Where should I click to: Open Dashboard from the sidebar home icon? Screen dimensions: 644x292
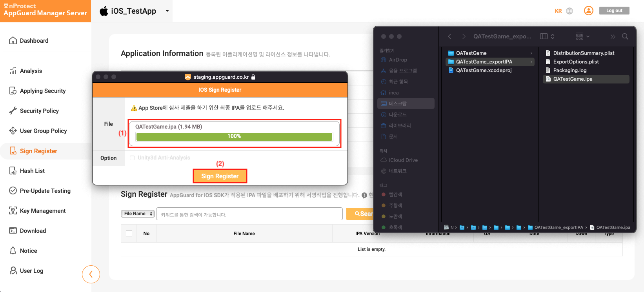[13, 41]
